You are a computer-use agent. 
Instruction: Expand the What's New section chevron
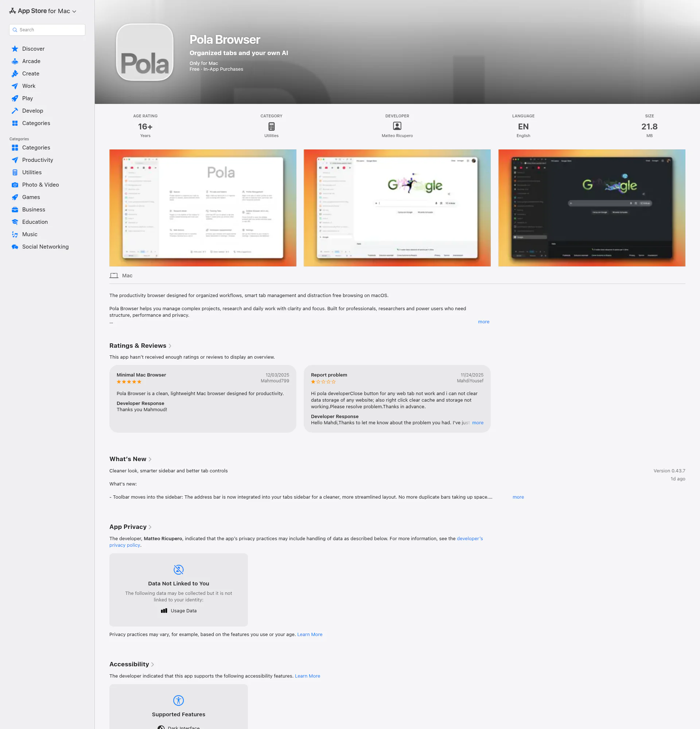pyautogui.click(x=150, y=459)
